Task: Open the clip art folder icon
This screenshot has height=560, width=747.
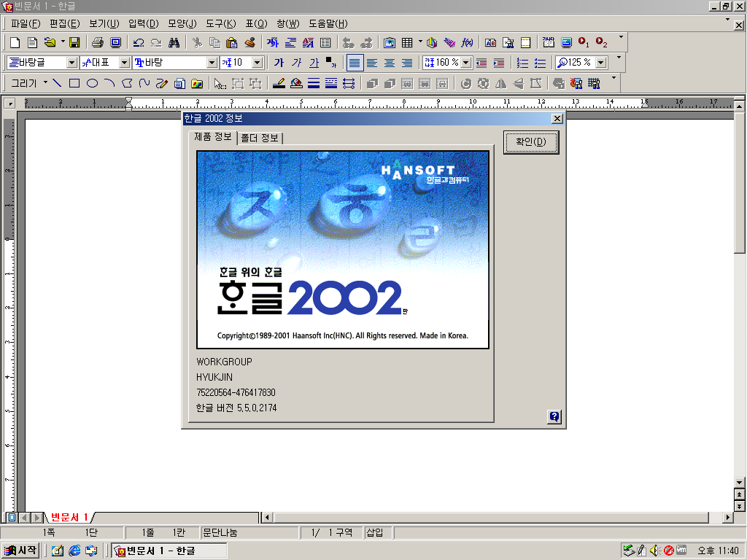Action: (x=197, y=83)
